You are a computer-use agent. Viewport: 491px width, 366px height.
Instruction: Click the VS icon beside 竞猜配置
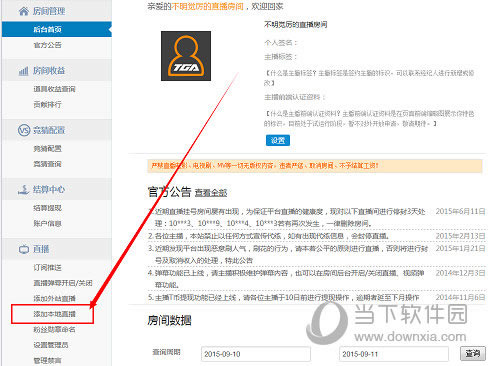[24, 130]
